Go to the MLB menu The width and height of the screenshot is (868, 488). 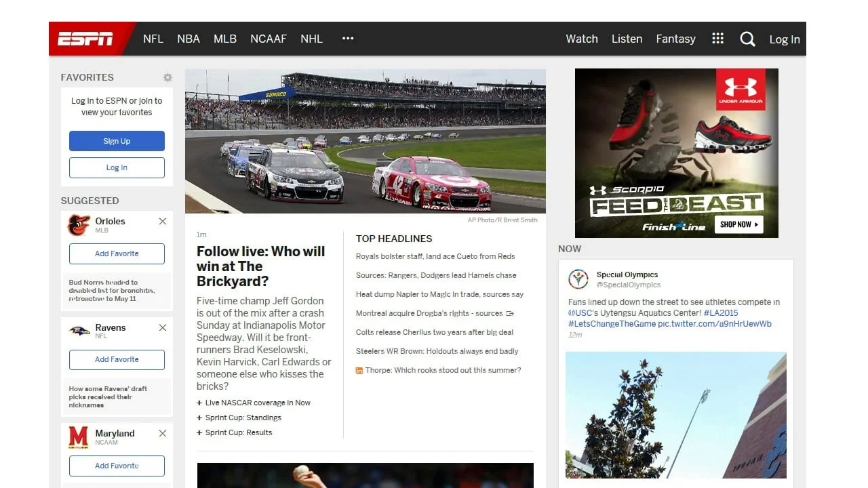point(225,39)
